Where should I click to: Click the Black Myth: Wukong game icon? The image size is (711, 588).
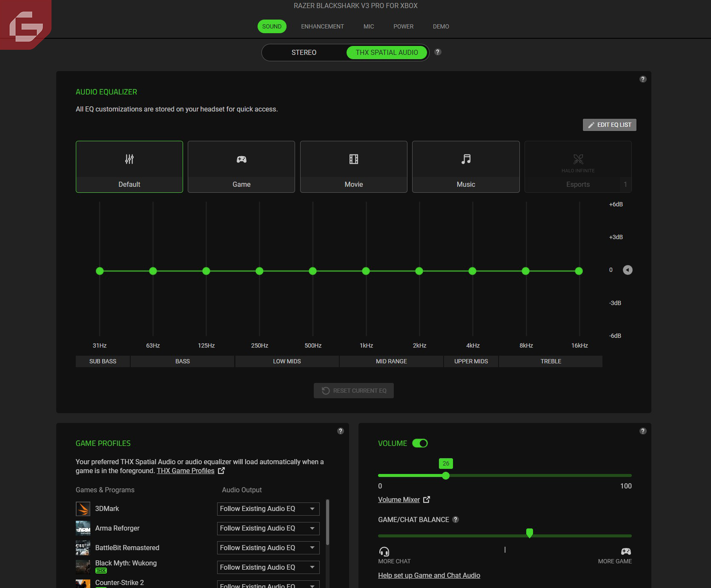pos(83,567)
